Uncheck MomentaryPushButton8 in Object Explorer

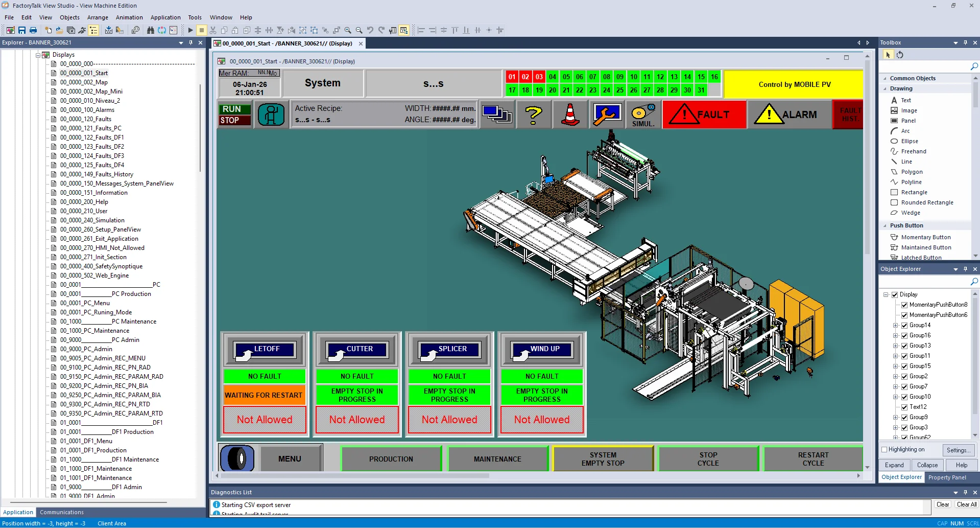pos(904,304)
